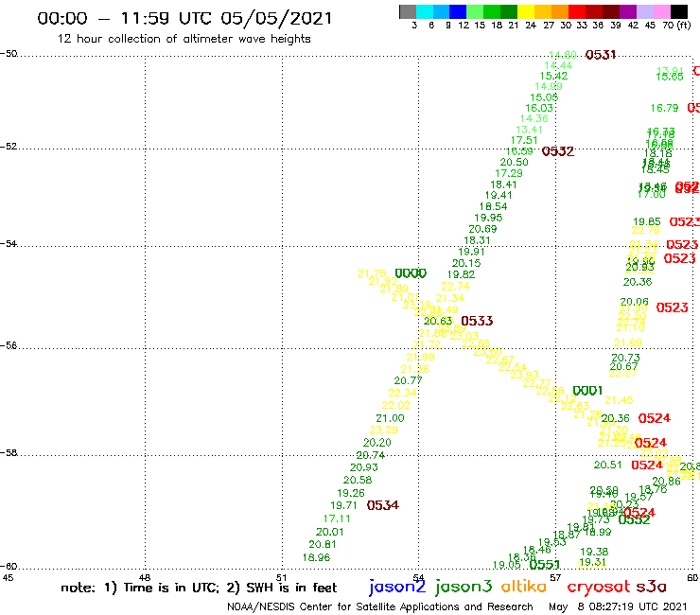Click the note 'Time is in UTC; SWH is in feet'
Image resolution: width=700 pixels, height=615 pixels.
tap(199, 588)
